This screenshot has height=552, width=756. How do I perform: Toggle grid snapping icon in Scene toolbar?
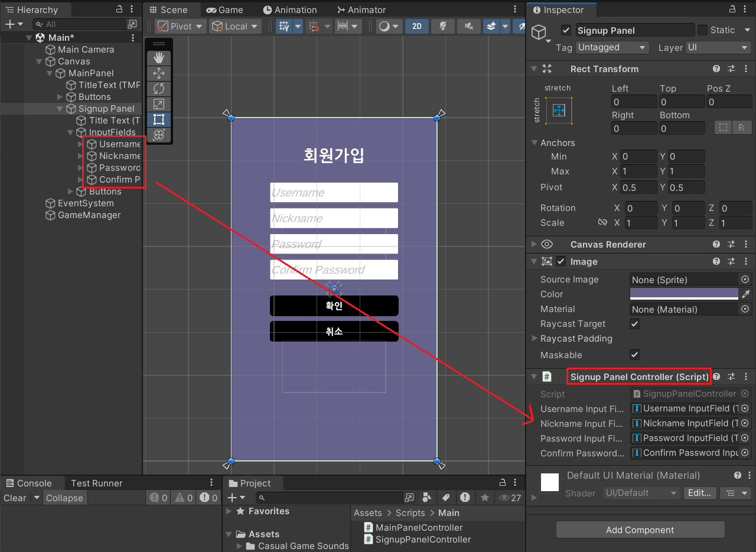click(x=284, y=26)
